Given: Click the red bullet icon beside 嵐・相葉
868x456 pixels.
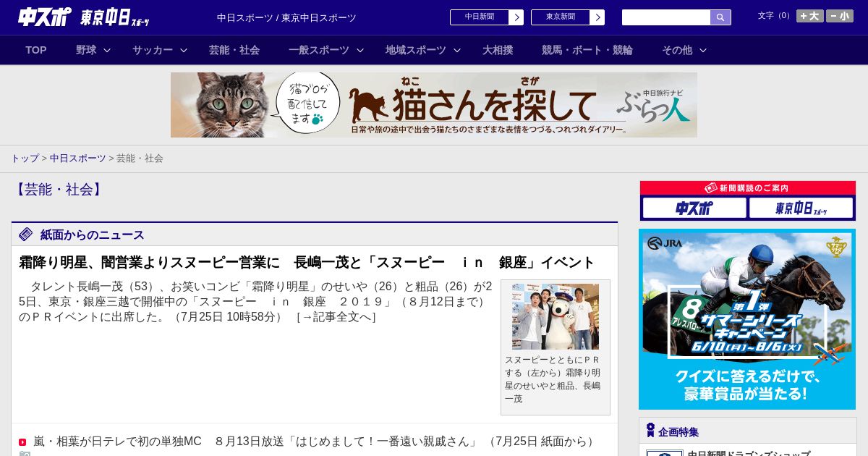Looking at the screenshot, I should (22, 442).
